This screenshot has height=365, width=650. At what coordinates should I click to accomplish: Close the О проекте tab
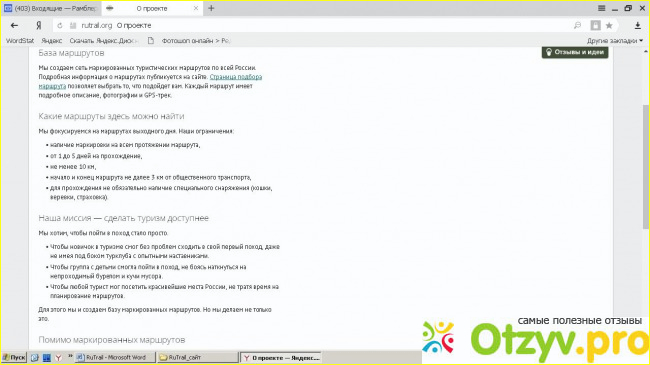coord(196,8)
